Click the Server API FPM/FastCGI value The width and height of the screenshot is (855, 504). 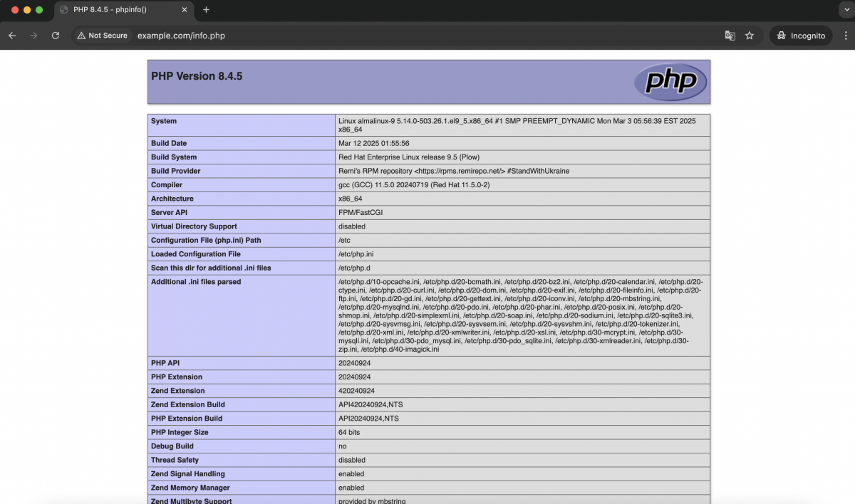[360, 213]
